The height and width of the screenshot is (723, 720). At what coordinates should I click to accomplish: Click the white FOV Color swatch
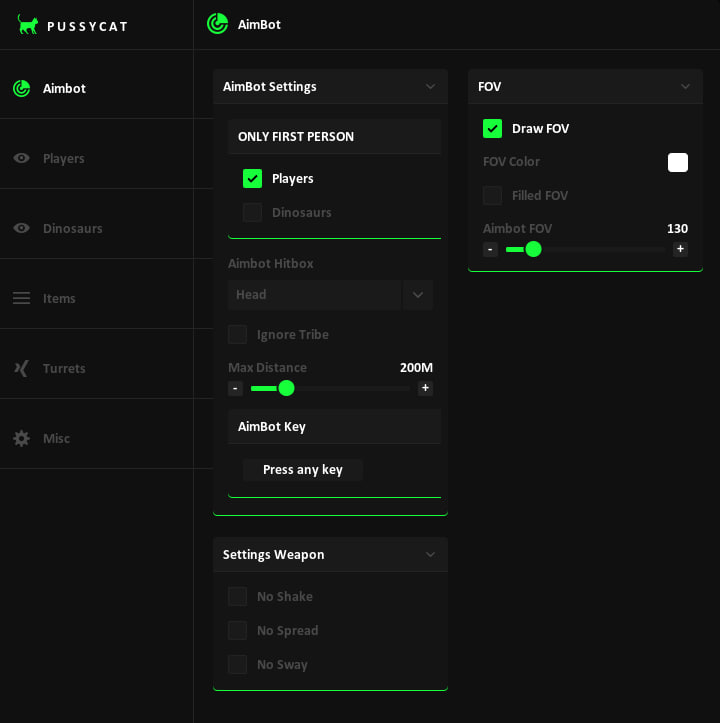tap(678, 162)
